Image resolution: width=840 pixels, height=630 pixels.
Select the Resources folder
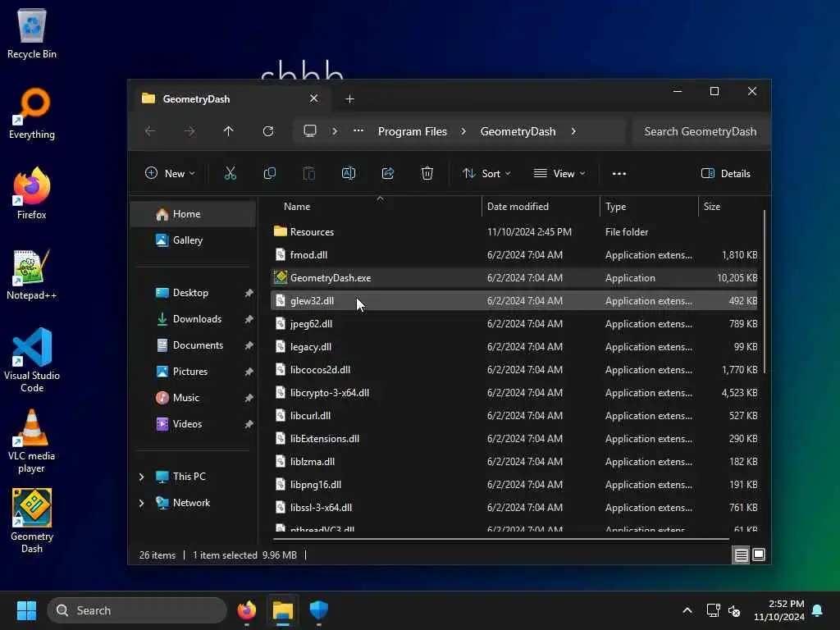(x=514, y=232)
